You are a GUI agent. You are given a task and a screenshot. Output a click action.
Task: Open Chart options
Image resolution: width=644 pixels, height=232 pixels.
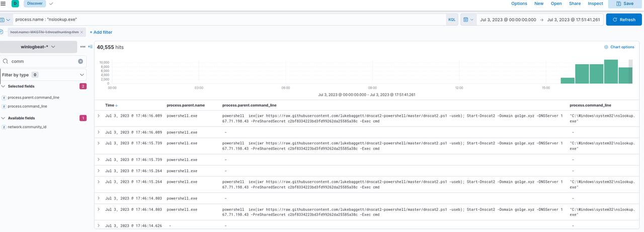click(619, 47)
